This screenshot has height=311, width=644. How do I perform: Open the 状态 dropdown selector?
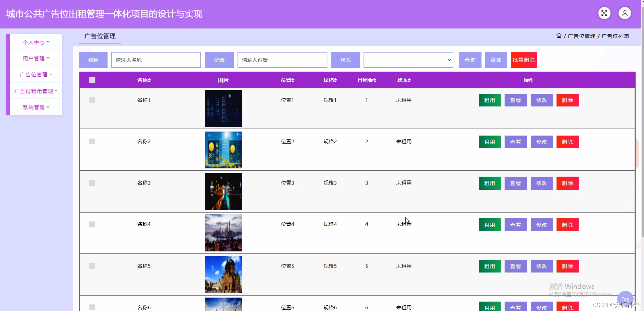tap(408, 60)
